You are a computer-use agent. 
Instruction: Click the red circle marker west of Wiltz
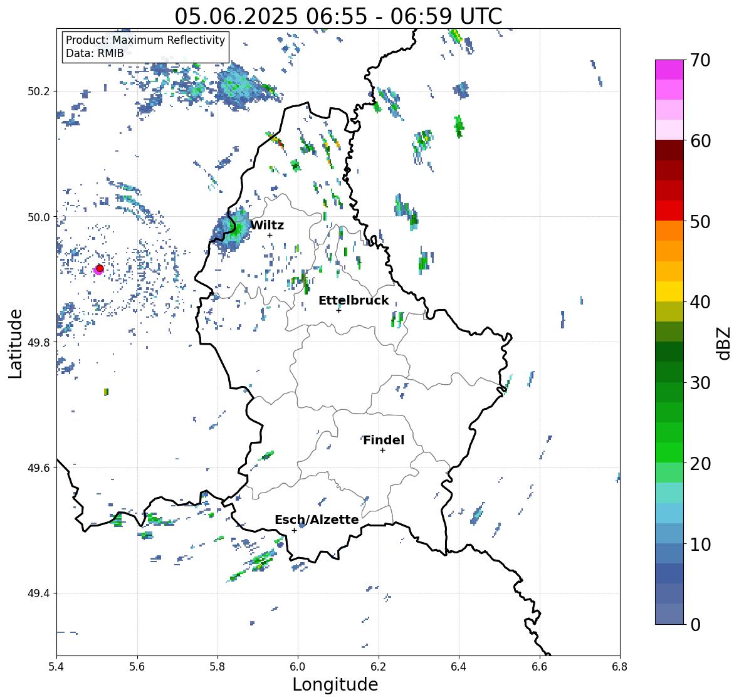[100, 268]
